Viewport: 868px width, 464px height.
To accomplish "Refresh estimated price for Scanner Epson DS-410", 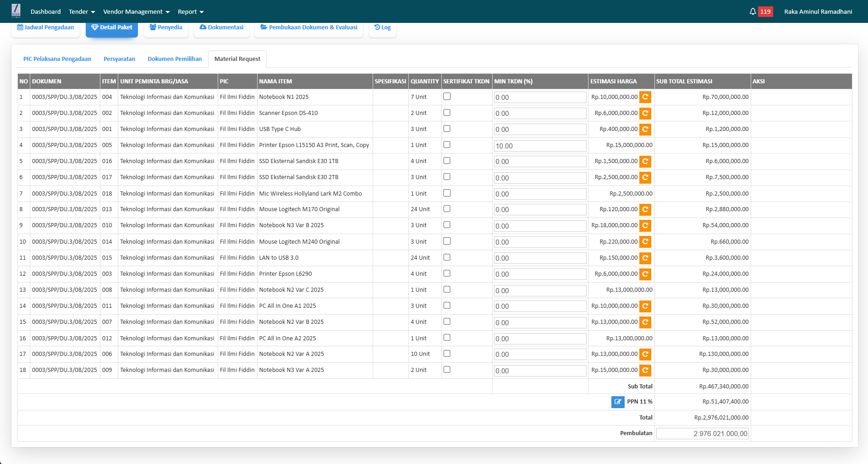I will click(645, 113).
